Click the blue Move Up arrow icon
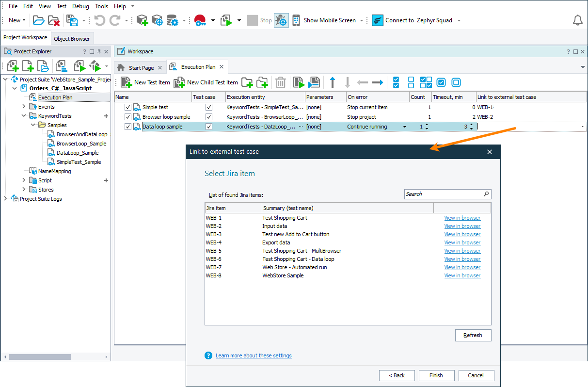 (333, 82)
